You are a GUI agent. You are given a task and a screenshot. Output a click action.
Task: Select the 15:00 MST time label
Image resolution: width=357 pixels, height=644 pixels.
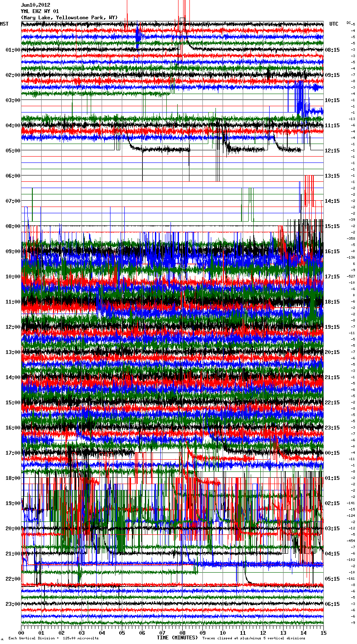coord(13,403)
